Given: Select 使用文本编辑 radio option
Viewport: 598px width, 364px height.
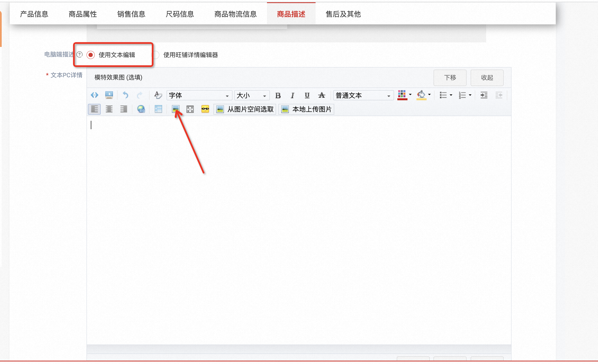Looking at the screenshot, I should pyautogui.click(x=90, y=55).
